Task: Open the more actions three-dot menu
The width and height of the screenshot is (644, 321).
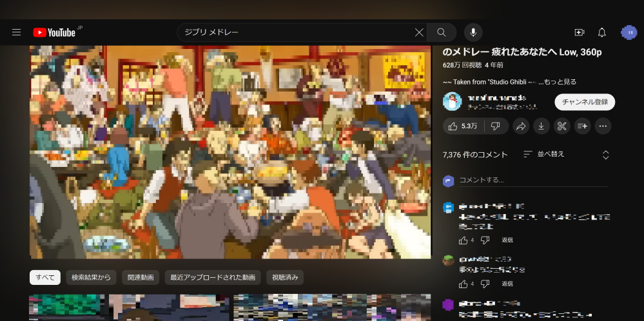Action: click(603, 126)
